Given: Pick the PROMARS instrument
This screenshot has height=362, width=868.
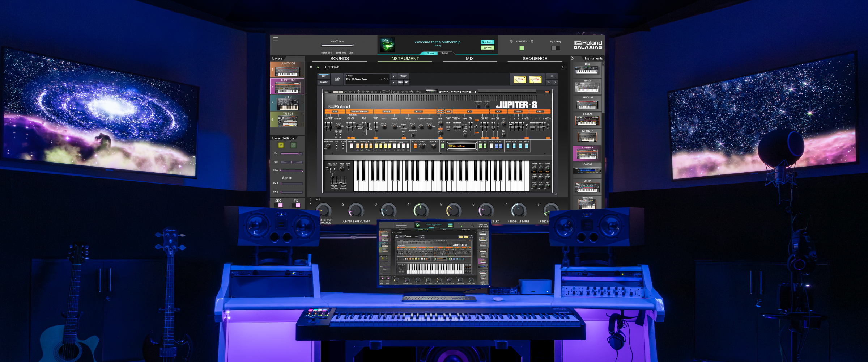Looking at the screenshot, I should [x=587, y=203].
